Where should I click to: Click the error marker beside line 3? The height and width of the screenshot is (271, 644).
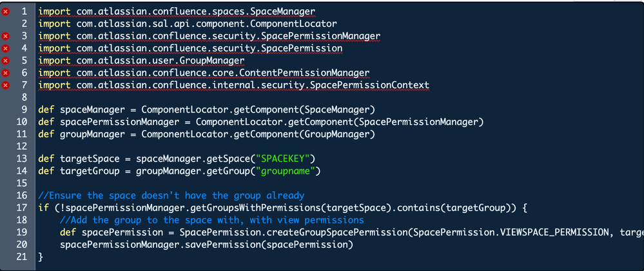[x=5, y=37]
